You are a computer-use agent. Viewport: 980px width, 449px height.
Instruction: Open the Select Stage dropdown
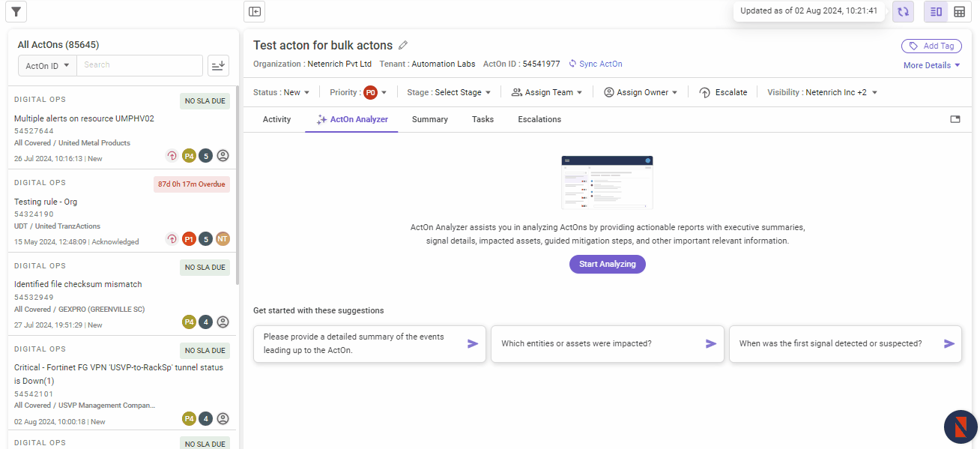pos(449,92)
